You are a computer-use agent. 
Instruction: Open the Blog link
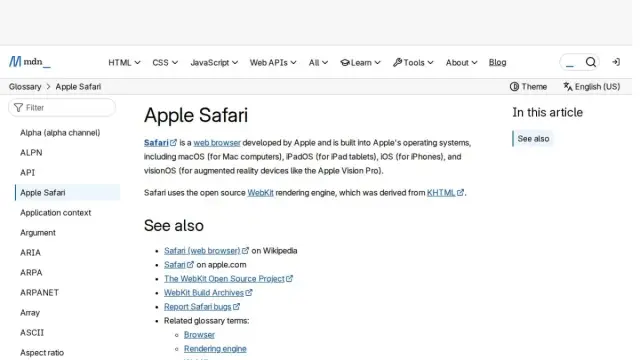coord(497,62)
